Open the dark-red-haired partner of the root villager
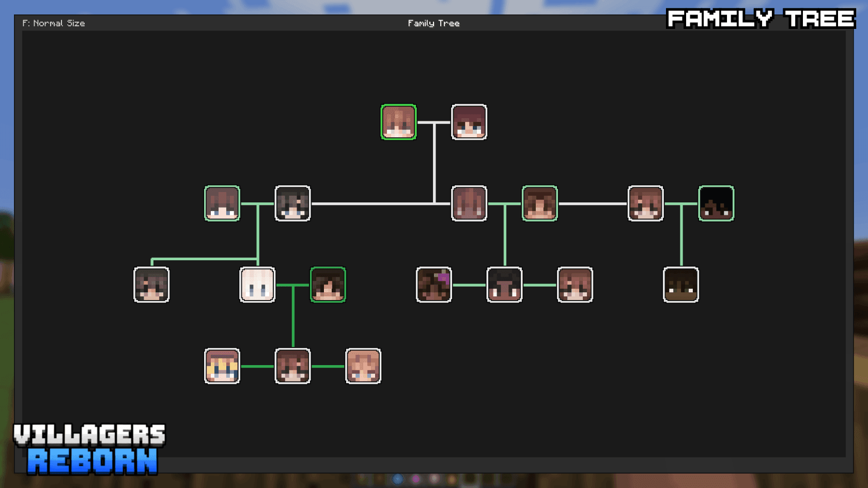Image resolution: width=868 pixels, height=488 pixels. click(x=469, y=122)
